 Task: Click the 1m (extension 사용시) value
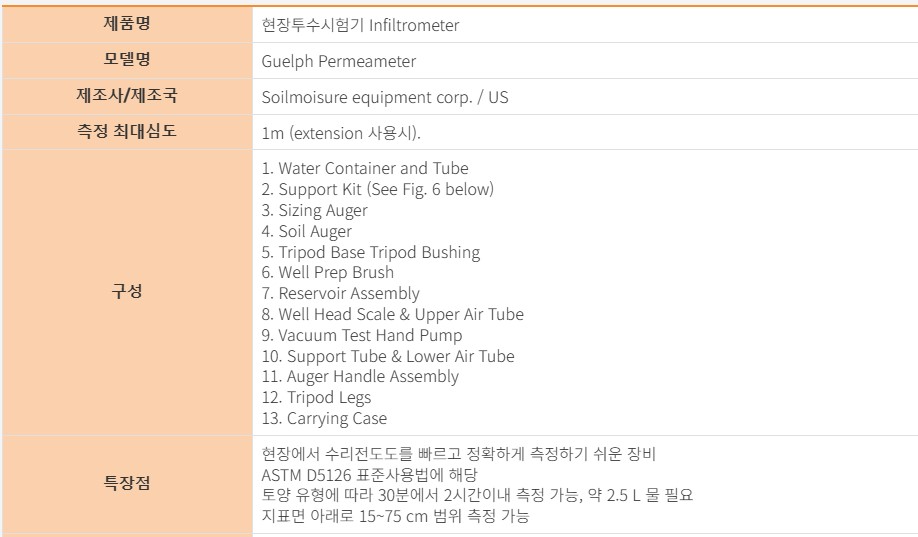pyautogui.click(x=341, y=133)
